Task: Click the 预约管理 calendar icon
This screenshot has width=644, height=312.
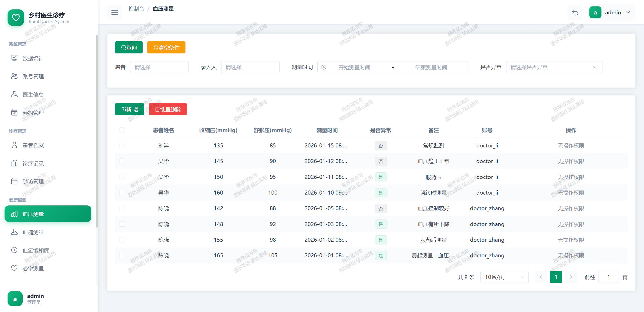Action: 14,113
